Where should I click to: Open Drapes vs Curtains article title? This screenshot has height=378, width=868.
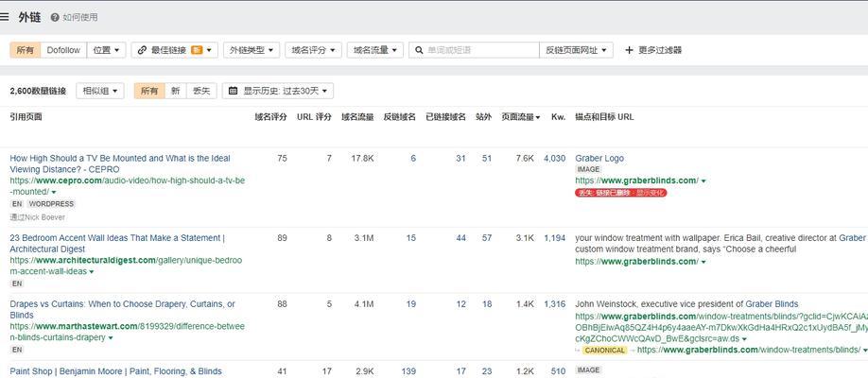(122, 309)
